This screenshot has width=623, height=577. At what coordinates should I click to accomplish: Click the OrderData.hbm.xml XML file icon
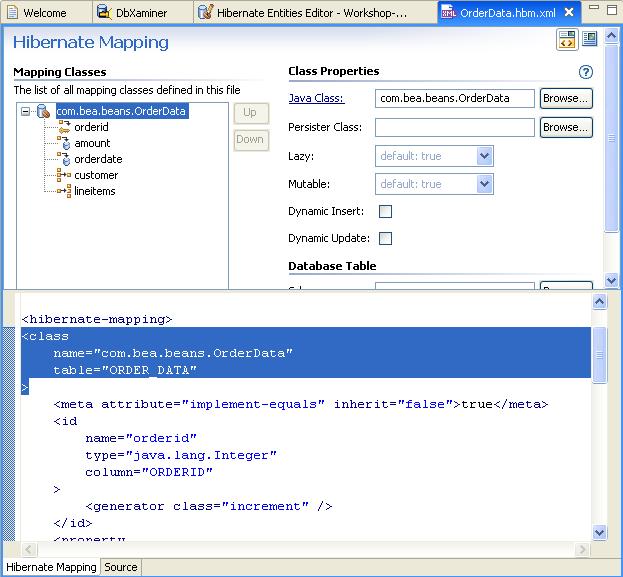pyautogui.click(x=449, y=13)
